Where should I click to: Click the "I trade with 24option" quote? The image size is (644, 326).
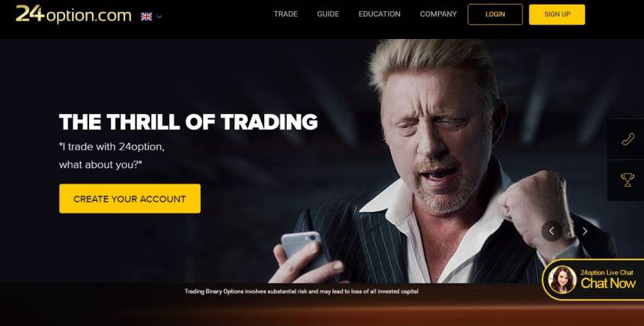click(x=112, y=155)
